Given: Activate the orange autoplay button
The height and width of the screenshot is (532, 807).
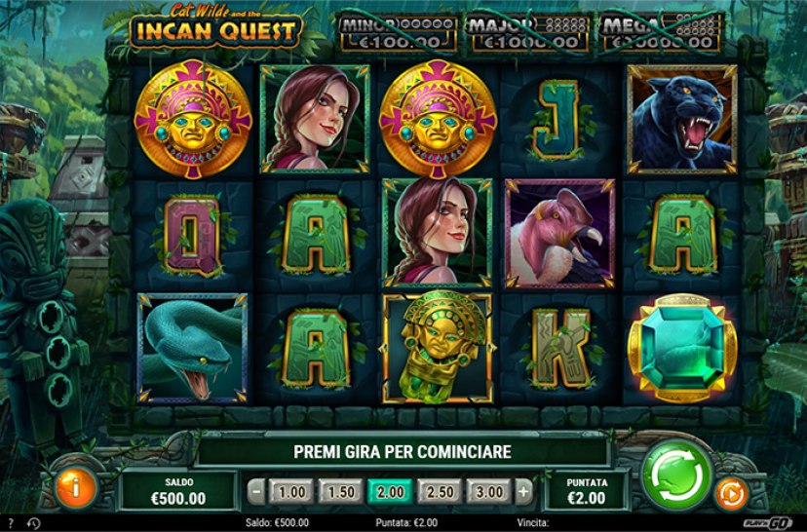Looking at the screenshot, I should click(731, 493).
